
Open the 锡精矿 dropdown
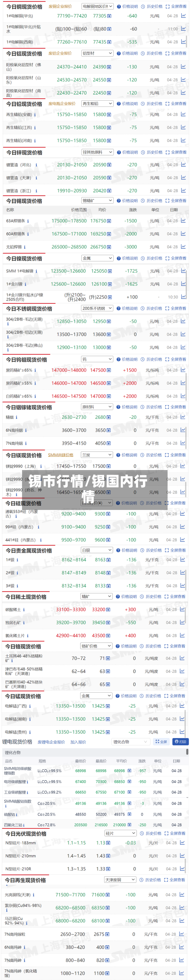[98, 200]
